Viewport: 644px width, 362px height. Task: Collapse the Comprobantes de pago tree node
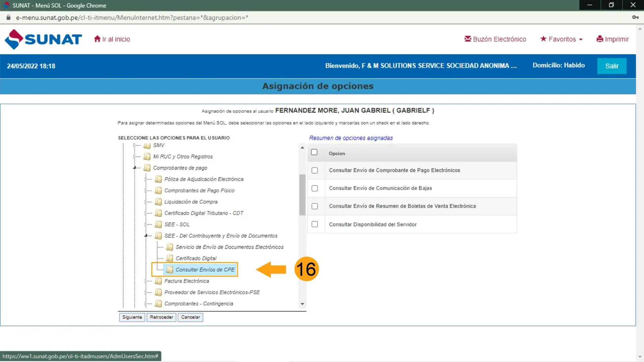tap(135, 168)
